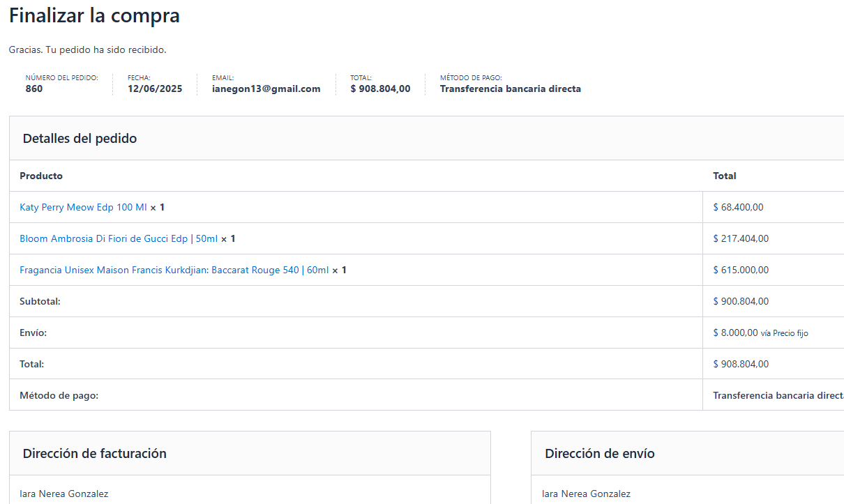The height and width of the screenshot is (504, 844).
Task: Click the Gucci price $ 217.404,00
Action: [741, 238]
